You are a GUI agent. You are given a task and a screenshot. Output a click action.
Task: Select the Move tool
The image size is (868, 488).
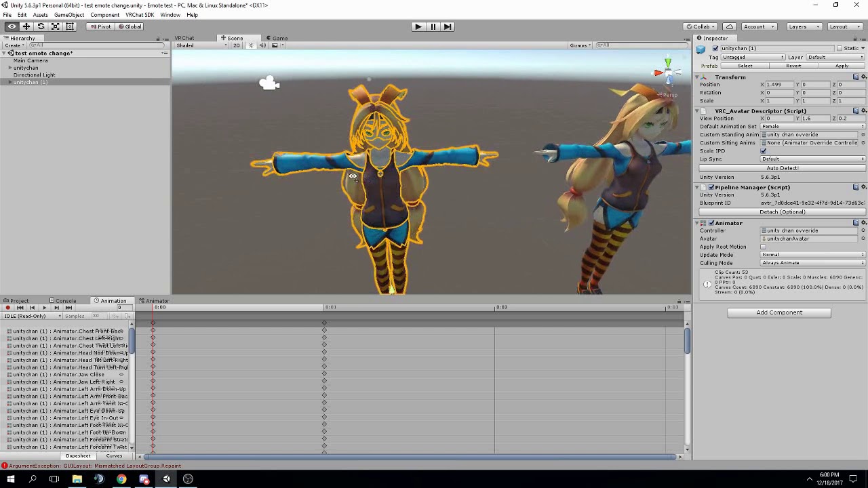click(x=26, y=26)
